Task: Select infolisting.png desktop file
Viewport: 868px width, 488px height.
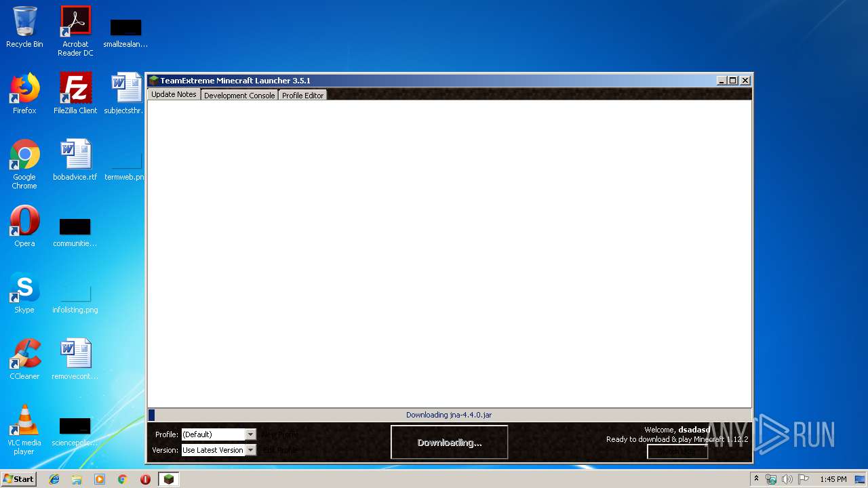Action: [75, 298]
